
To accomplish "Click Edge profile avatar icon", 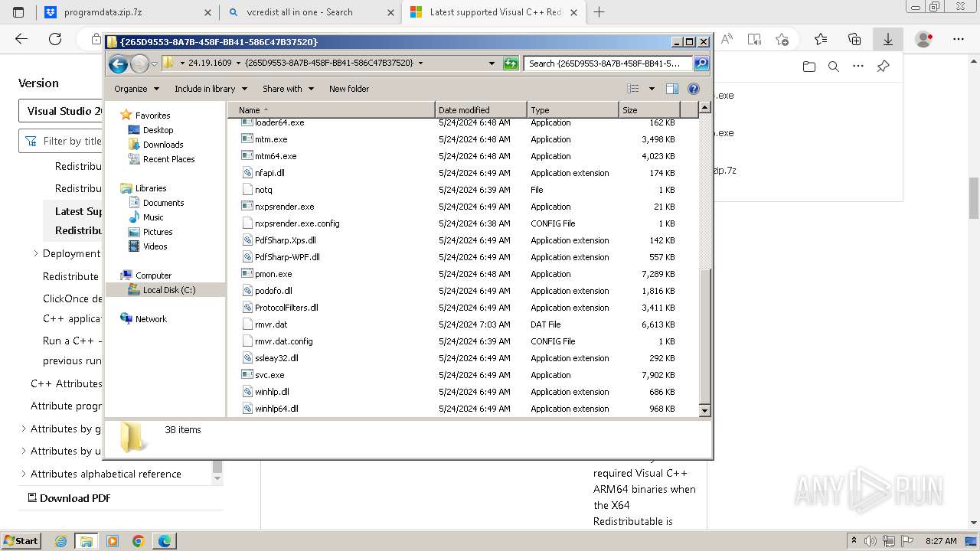I will (x=924, y=39).
